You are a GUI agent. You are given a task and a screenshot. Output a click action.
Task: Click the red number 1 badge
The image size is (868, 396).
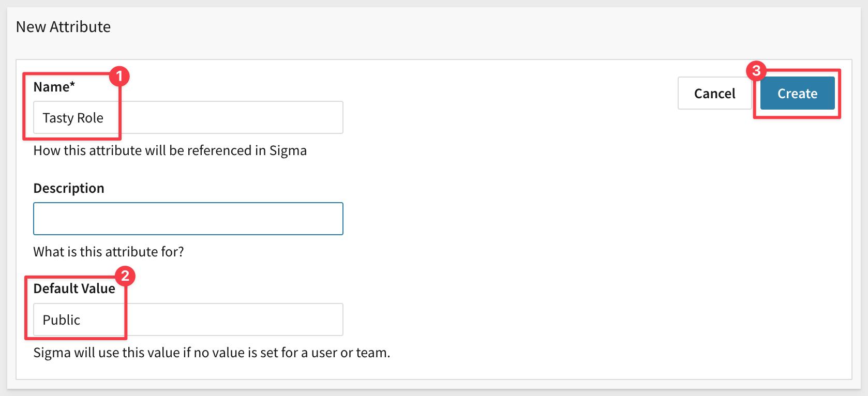[x=119, y=77]
